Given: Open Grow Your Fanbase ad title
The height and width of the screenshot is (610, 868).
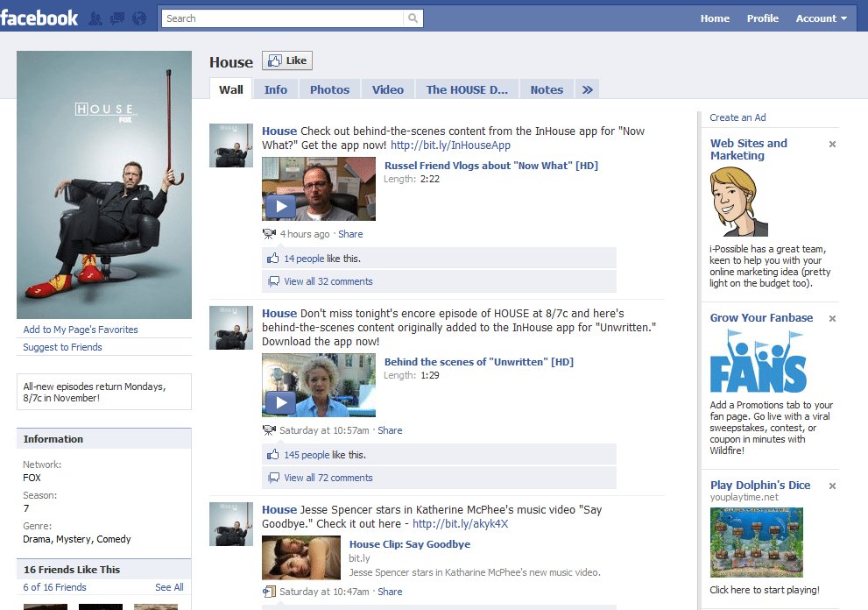Looking at the screenshot, I should click(761, 317).
